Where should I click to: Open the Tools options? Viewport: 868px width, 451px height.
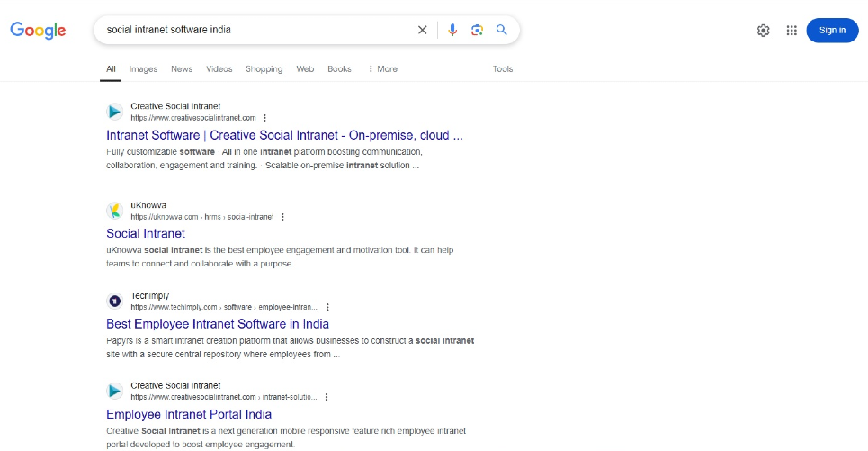click(503, 69)
